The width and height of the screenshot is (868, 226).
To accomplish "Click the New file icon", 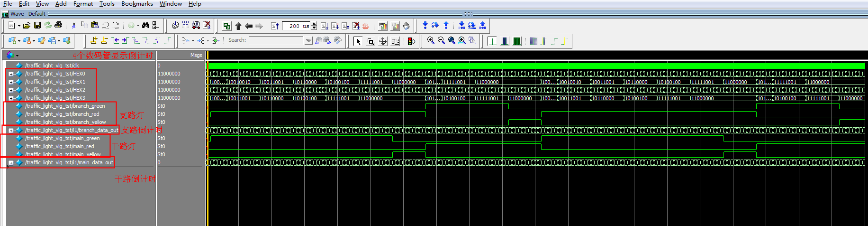I will click(x=12, y=26).
